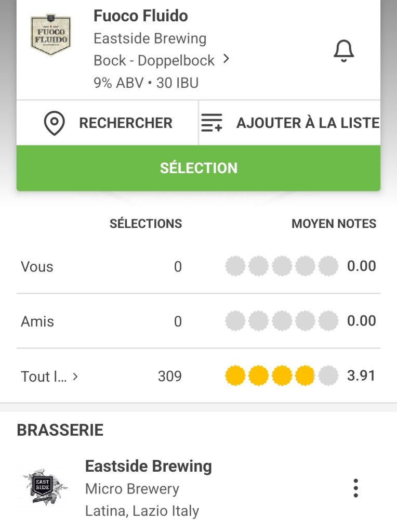The image size is (397, 532).
Task: Tap the add-to-list icon
Action: click(211, 123)
